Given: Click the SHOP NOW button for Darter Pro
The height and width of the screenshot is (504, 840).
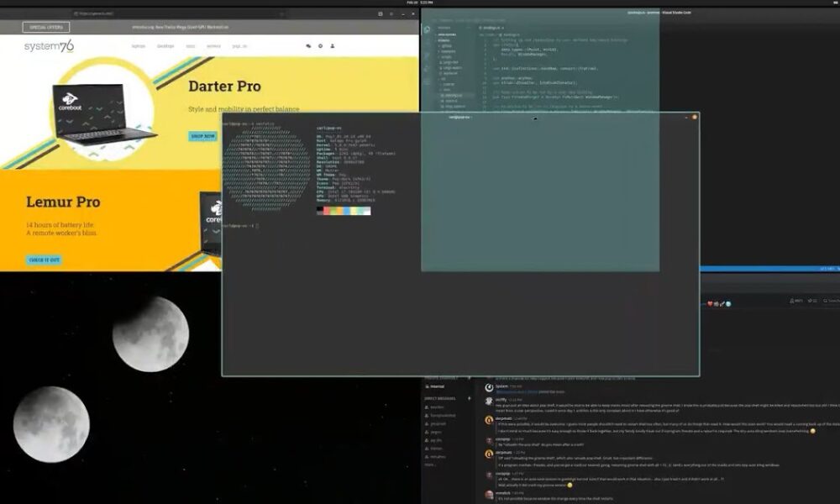Looking at the screenshot, I should (x=203, y=136).
